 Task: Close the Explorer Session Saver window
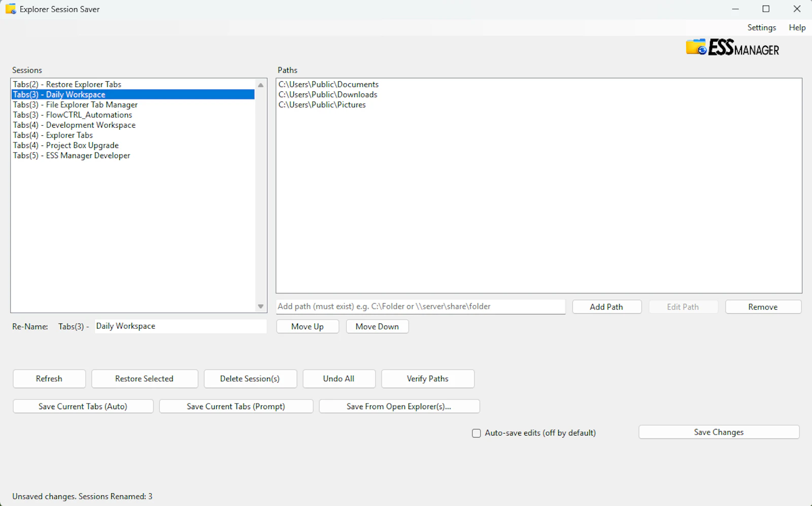coord(797,9)
